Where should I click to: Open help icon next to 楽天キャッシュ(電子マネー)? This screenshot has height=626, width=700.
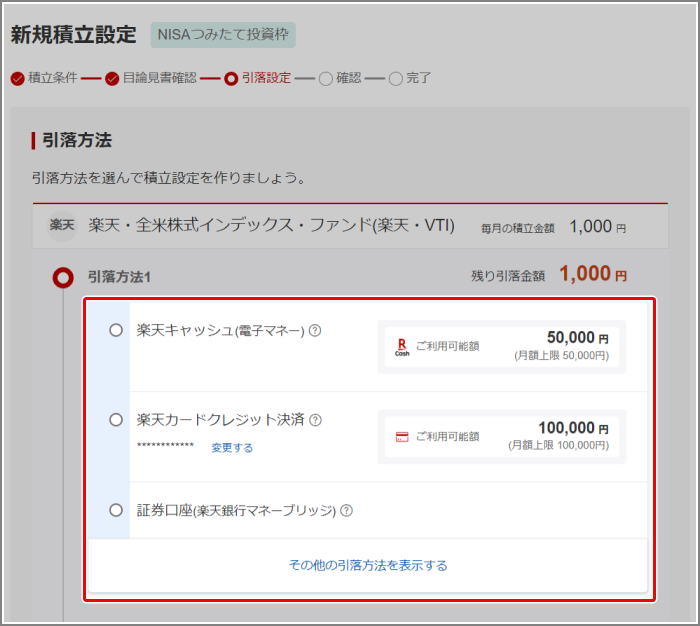pyautogui.click(x=315, y=330)
